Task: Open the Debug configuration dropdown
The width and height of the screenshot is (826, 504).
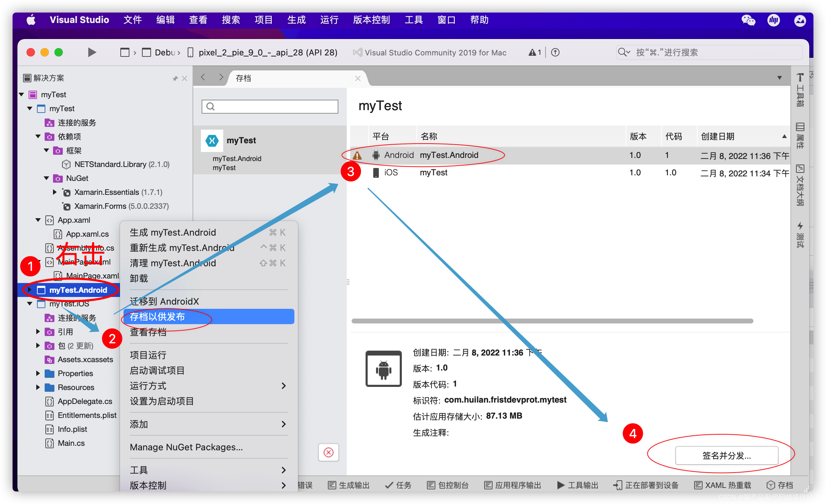Action: click(161, 53)
